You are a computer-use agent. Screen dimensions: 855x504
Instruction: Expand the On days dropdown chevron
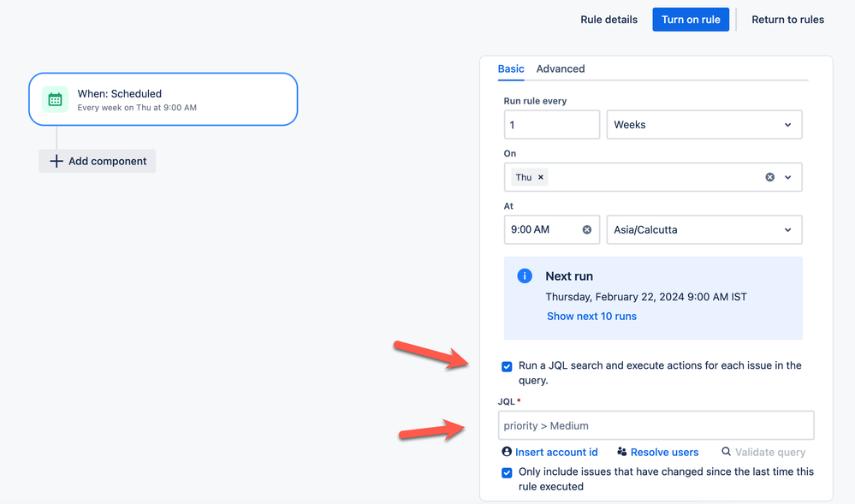[x=788, y=177]
